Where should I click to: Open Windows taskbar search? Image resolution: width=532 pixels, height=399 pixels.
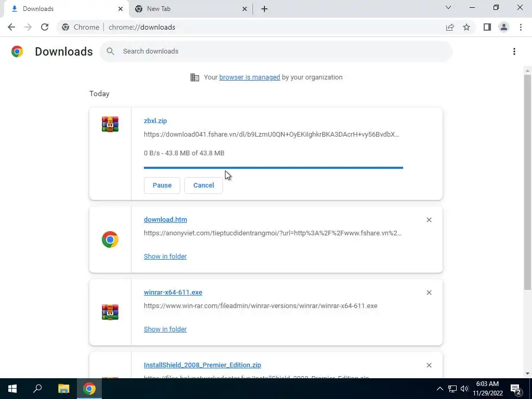click(x=37, y=389)
